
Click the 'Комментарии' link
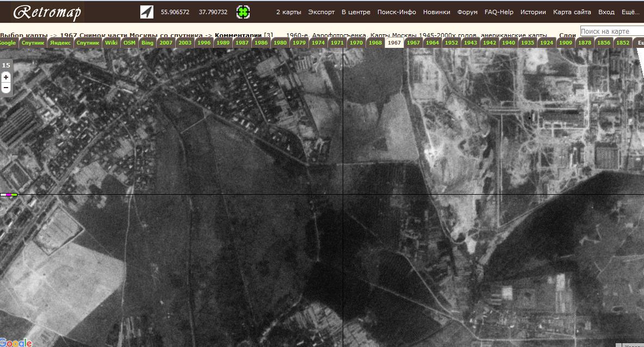tap(238, 35)
